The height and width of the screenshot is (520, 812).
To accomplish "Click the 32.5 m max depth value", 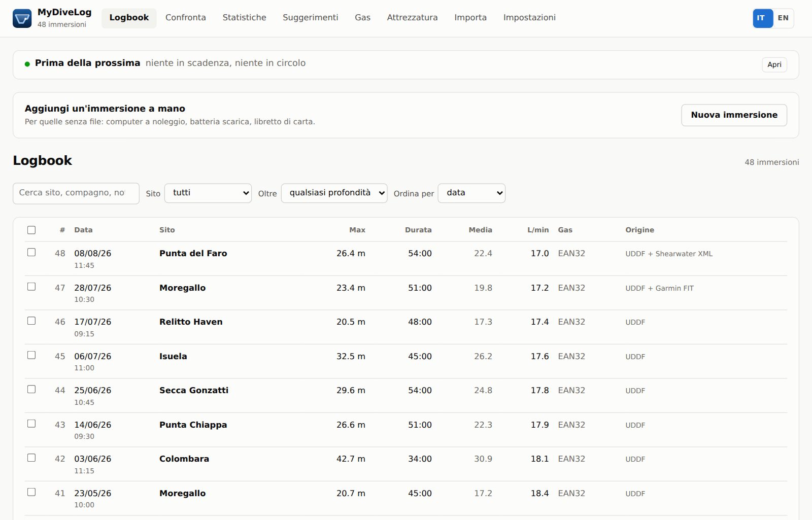I will tap(351, 357).
